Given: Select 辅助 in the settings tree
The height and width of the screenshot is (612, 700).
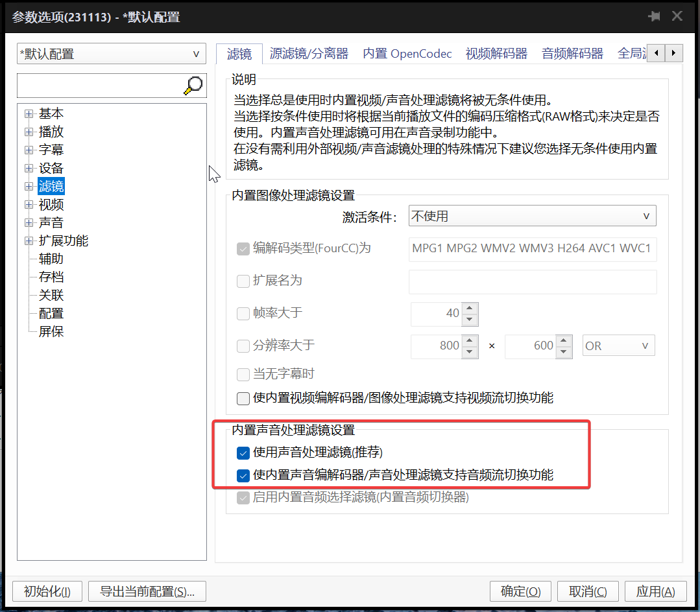Looking at the screenshot, I should click(x=51, y=259).
